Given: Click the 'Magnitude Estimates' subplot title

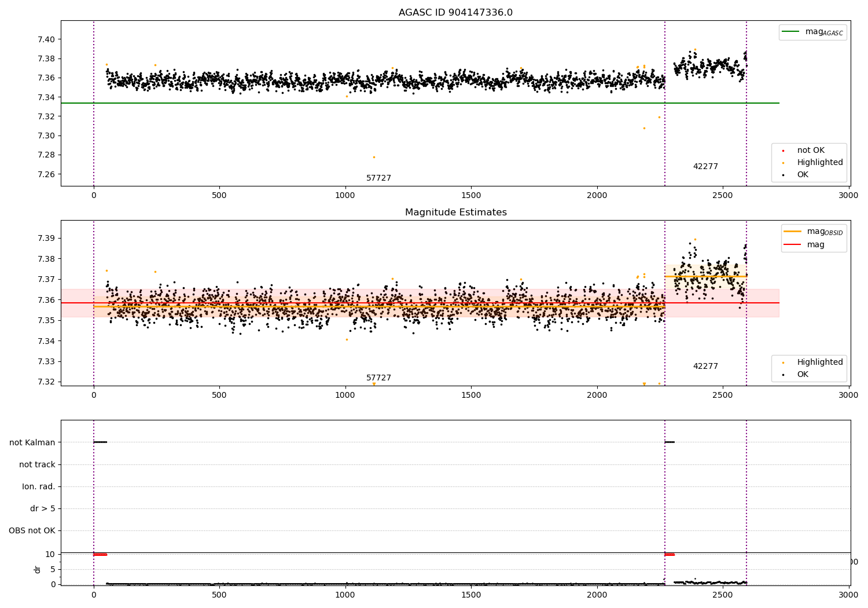Looking at the screenshot, I should tap(455, 213).
